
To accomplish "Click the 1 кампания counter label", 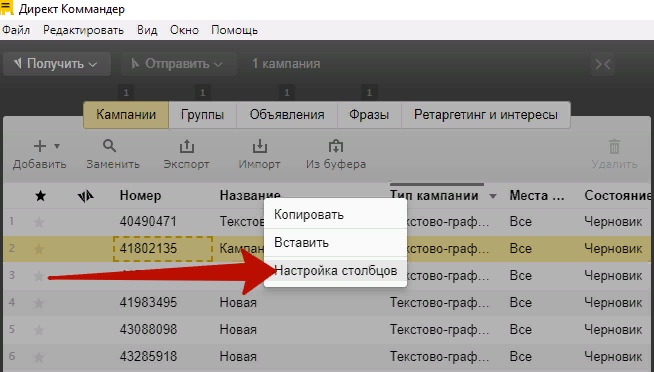I will 286,64.
